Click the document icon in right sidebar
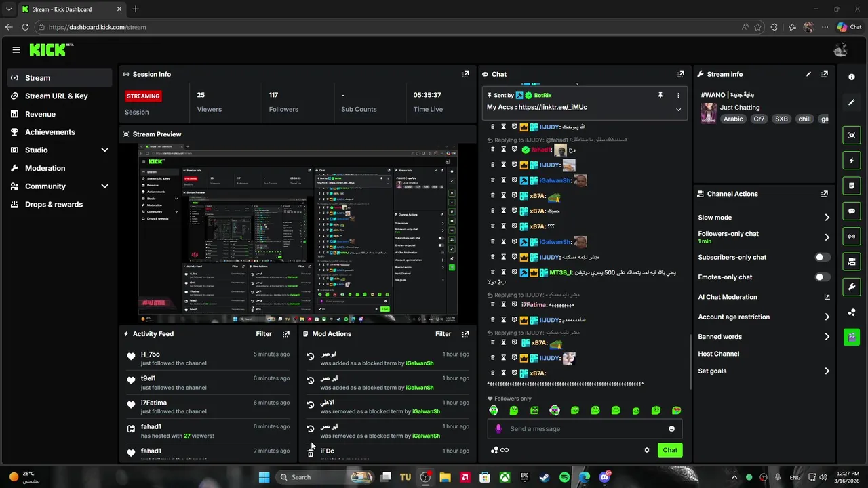This screenshot has height=488, width=868. tap(852, 186)
